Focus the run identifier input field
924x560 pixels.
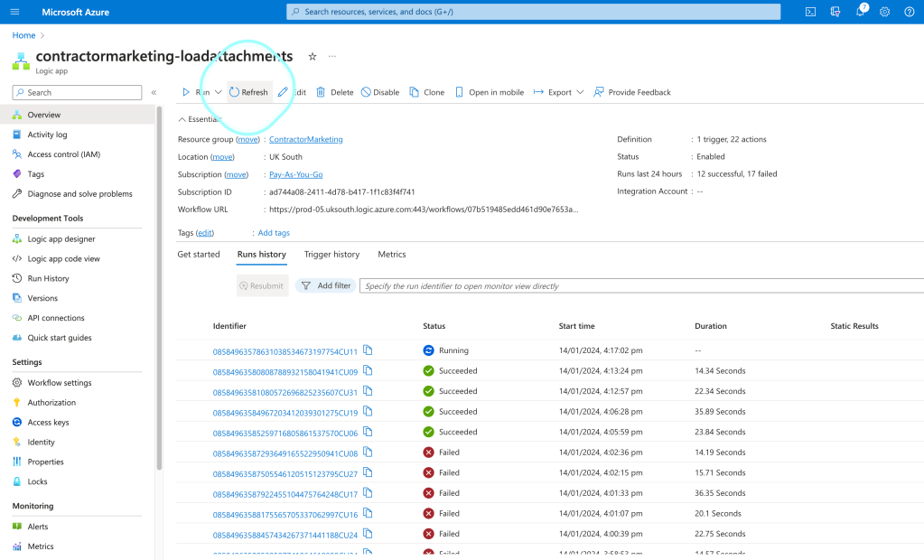pyautogui.click(x=641, y=286)
